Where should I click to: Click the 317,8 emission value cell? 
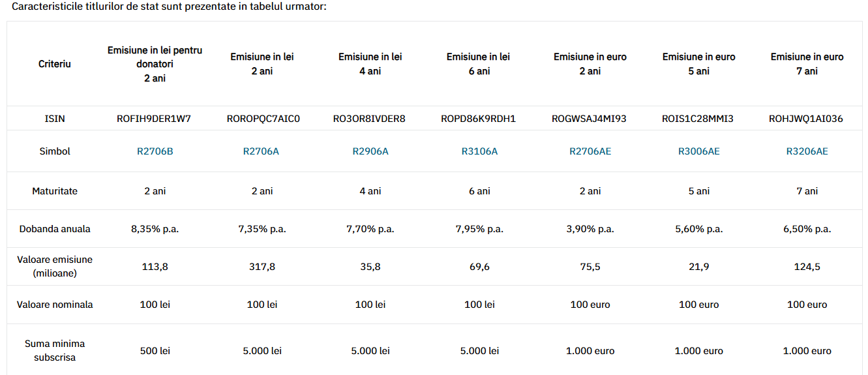click(x=262, y=267)
